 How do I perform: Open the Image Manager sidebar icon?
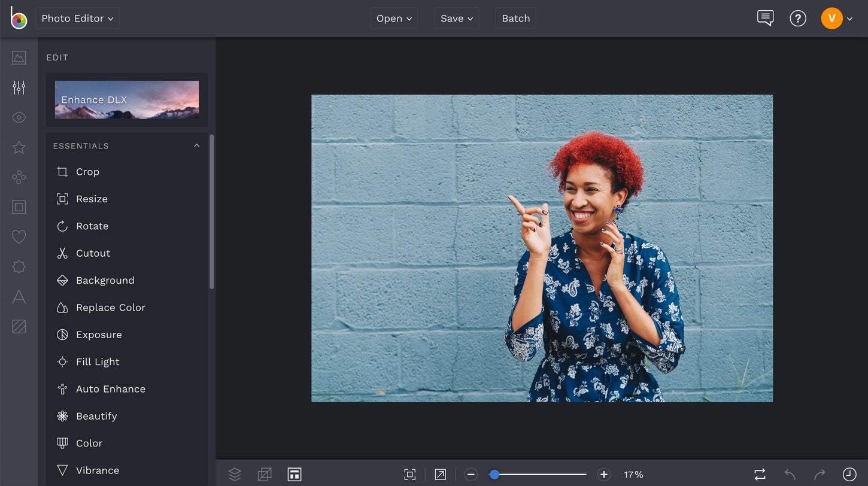(19, 58)
